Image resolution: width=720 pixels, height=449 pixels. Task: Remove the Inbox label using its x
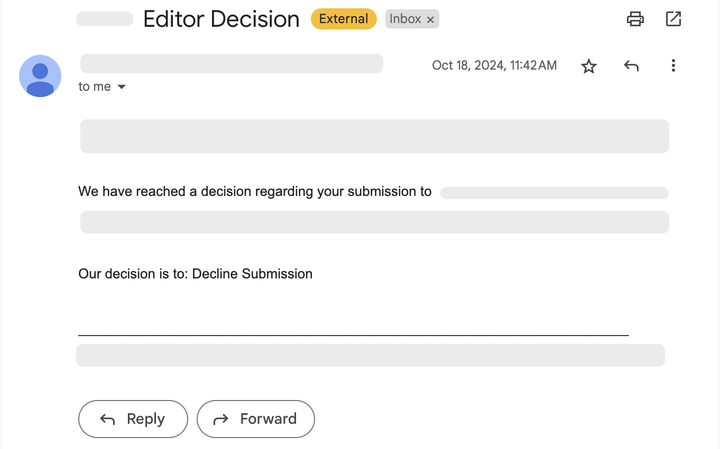(x=431, y=20)
